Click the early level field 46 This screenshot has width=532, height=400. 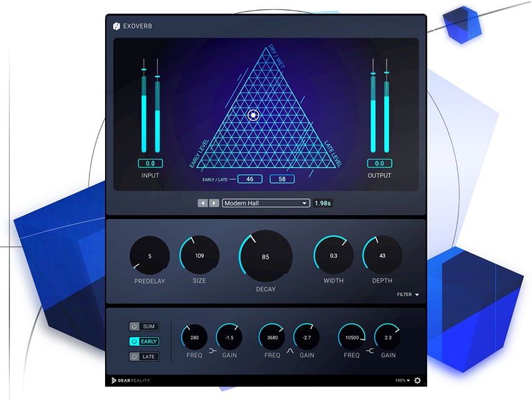click(250, 179)
